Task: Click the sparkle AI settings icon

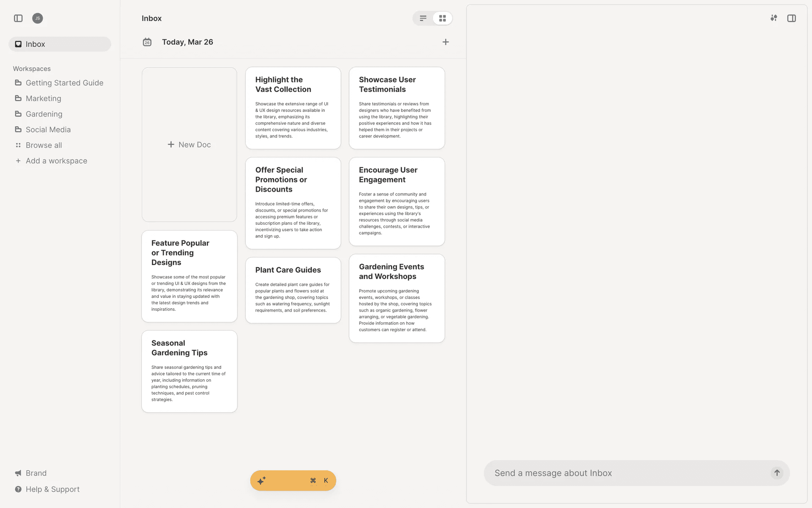Action: (774, 18)
